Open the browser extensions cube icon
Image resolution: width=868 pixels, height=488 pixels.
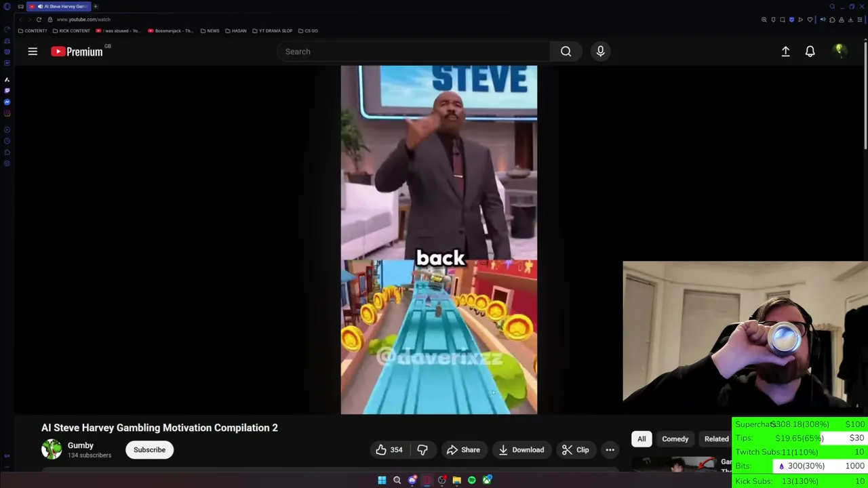[x=832, y=20]
